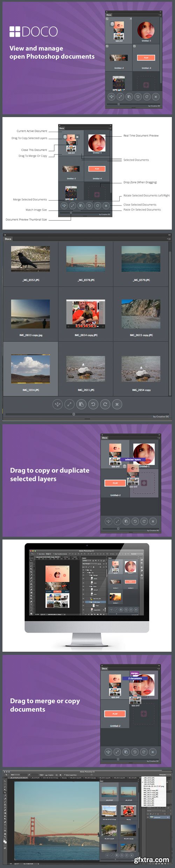The height and width of the screenshot is (868, 175).
Task: Rotate documents left in the photo grid panel
Action: point(93,404)
